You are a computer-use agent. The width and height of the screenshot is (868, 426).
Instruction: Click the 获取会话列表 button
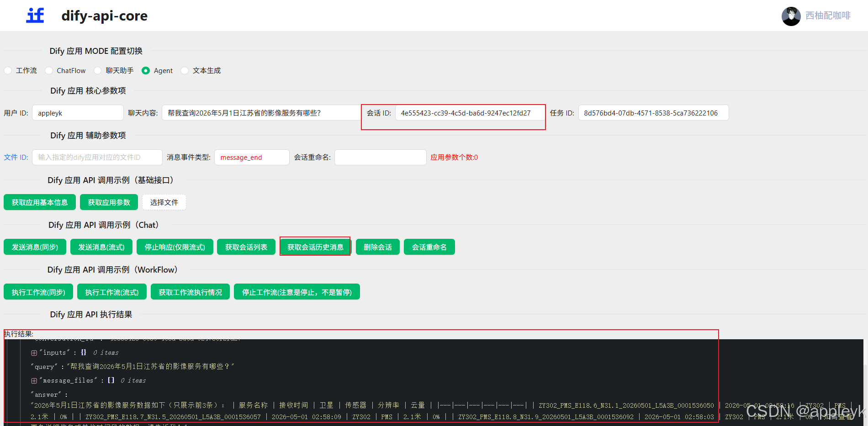point(246,247)
